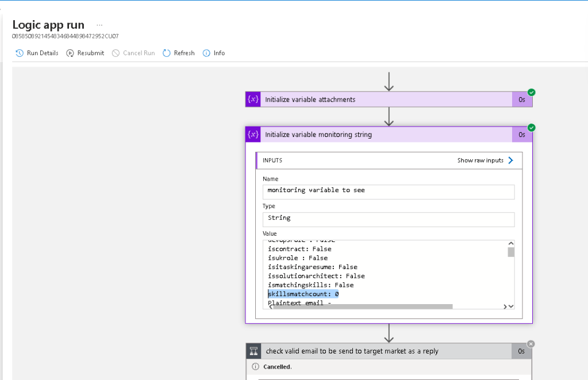Click the Show raw inputs chevron arrow
This screenshot has height=380, width=588.
(510, 160)
